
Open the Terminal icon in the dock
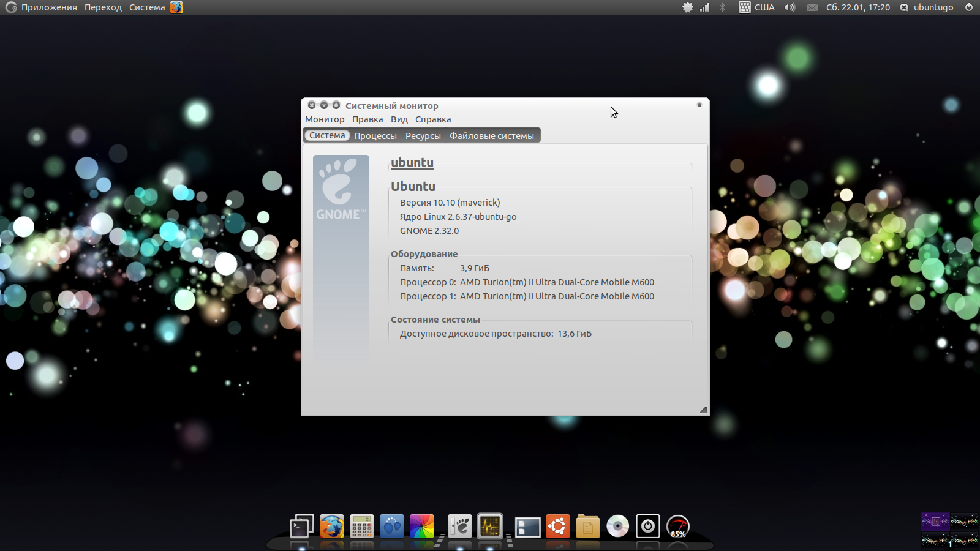(x=301, y=526)
